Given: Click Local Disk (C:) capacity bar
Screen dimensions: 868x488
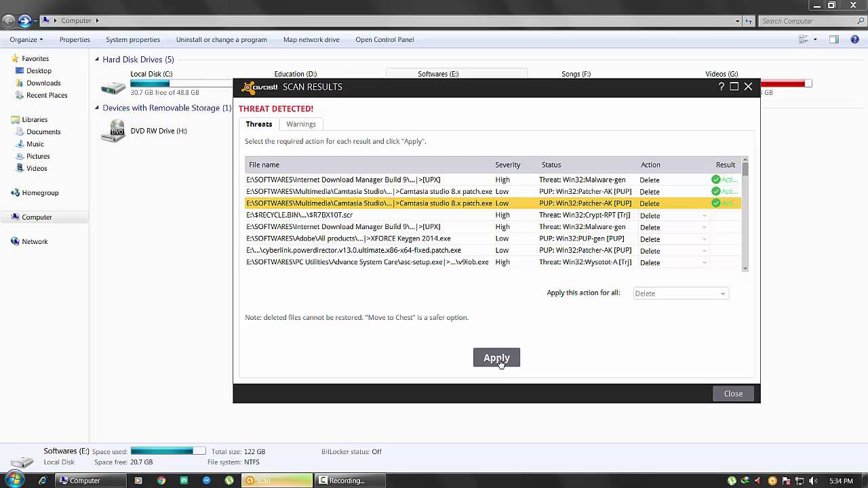Looking at the screenshot, I should click(181, 83).
